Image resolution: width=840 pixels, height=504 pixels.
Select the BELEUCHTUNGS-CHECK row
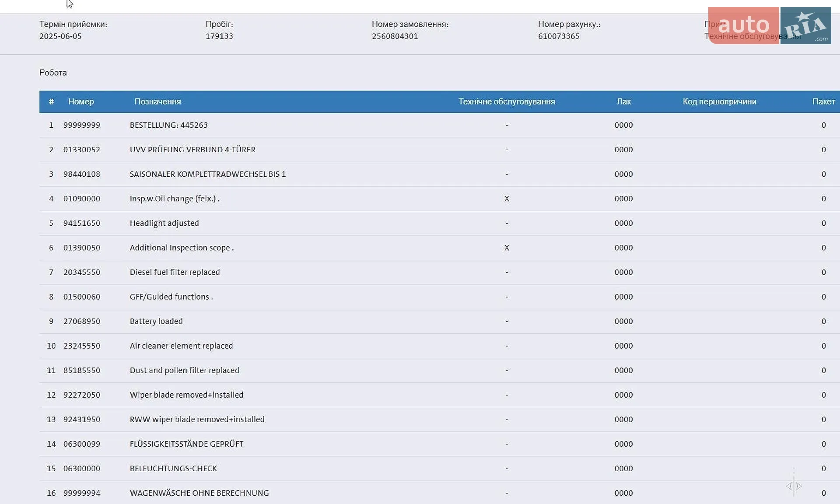pyautogui.click(x=440, y=468)
